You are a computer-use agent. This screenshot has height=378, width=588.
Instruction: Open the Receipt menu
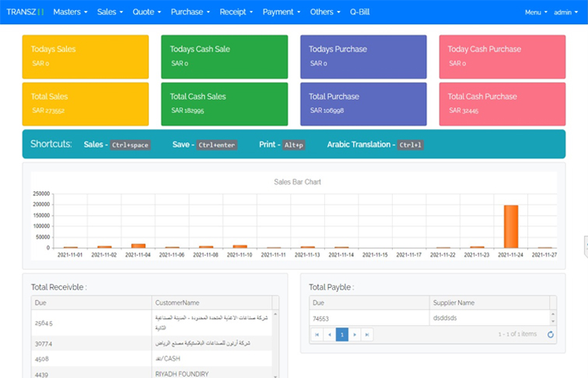(236, 12)
